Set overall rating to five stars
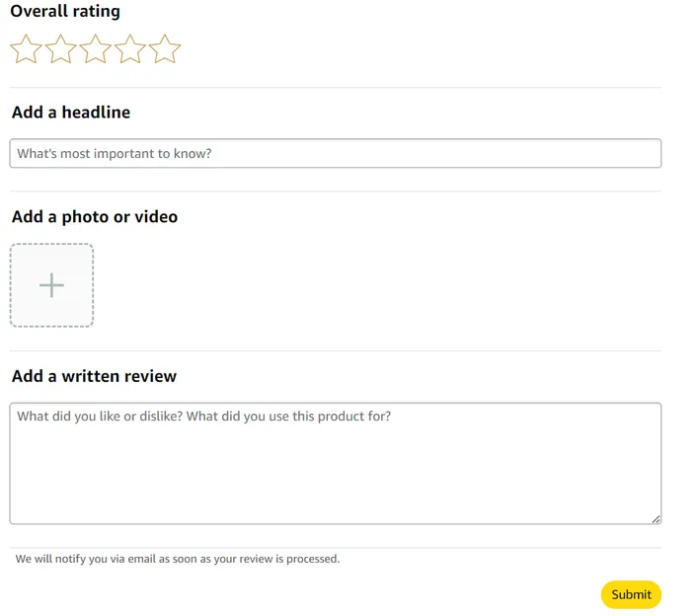 (165, 49)
